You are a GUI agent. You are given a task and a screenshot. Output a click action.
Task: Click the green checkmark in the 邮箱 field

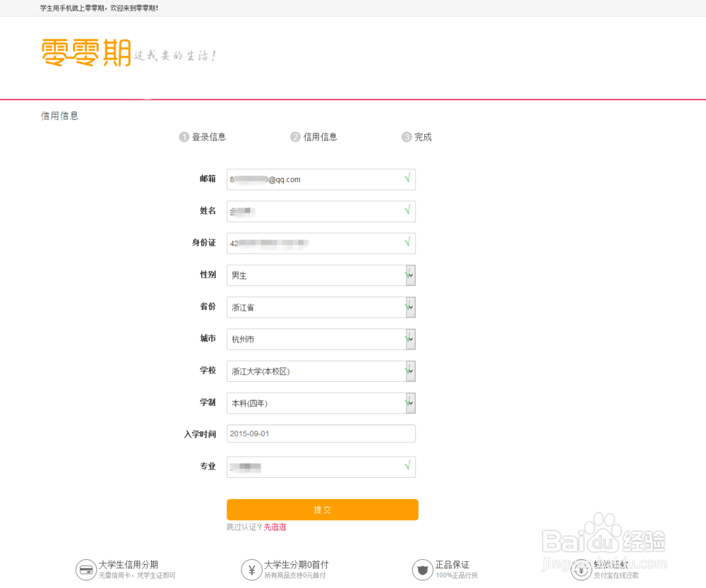tap(407, 178)
